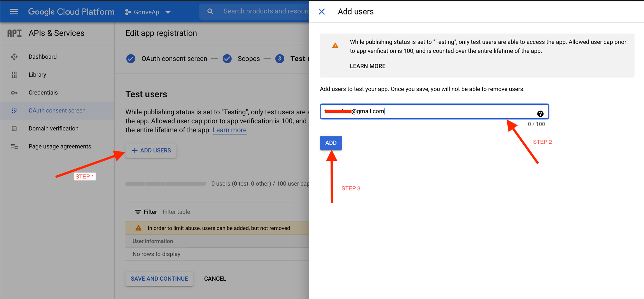Click the Filter icon above the table

pos(138,212)
